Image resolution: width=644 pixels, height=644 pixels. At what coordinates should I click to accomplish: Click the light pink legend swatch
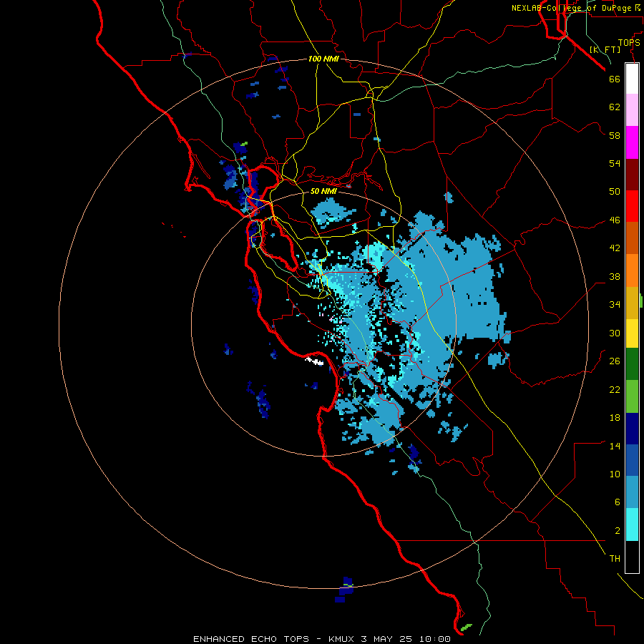click(632, 110)
